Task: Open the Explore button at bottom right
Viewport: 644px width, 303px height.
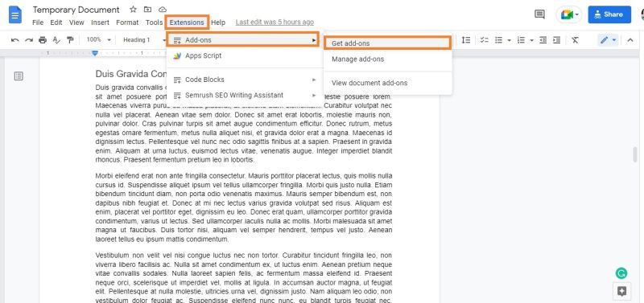Action: 621,291
